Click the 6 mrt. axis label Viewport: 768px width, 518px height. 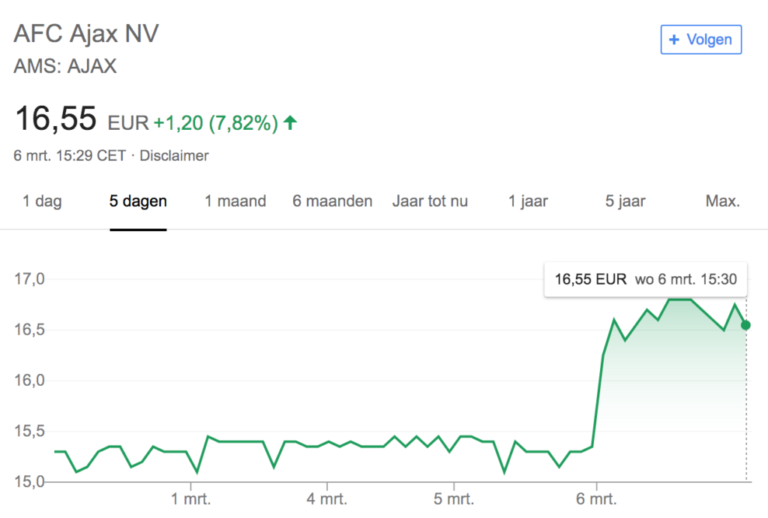(595, 499)
